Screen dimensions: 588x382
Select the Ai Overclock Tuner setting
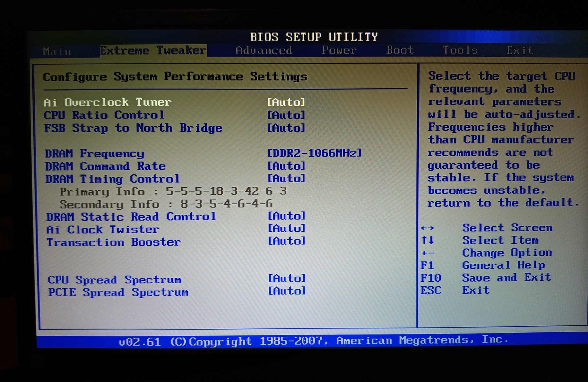[107, 102]
